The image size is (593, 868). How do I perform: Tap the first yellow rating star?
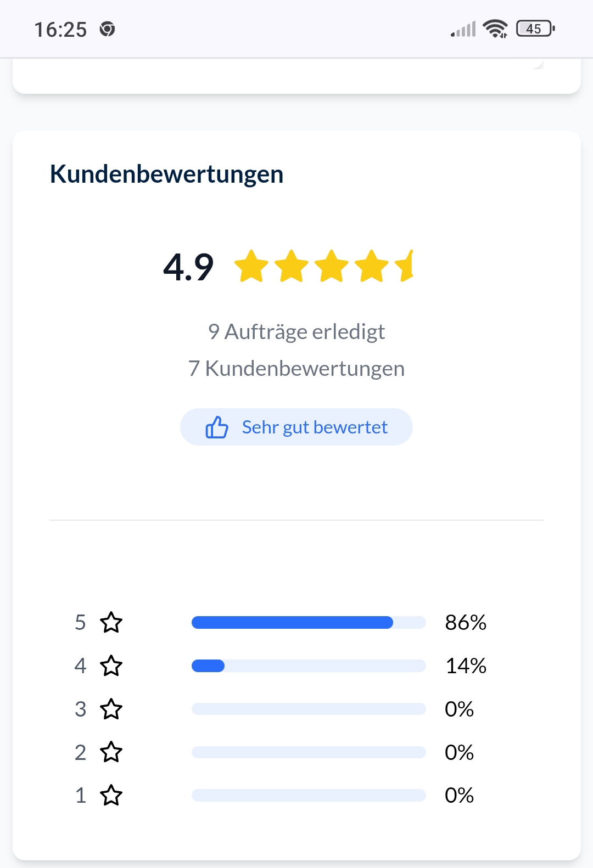click(x=251, y=266)
